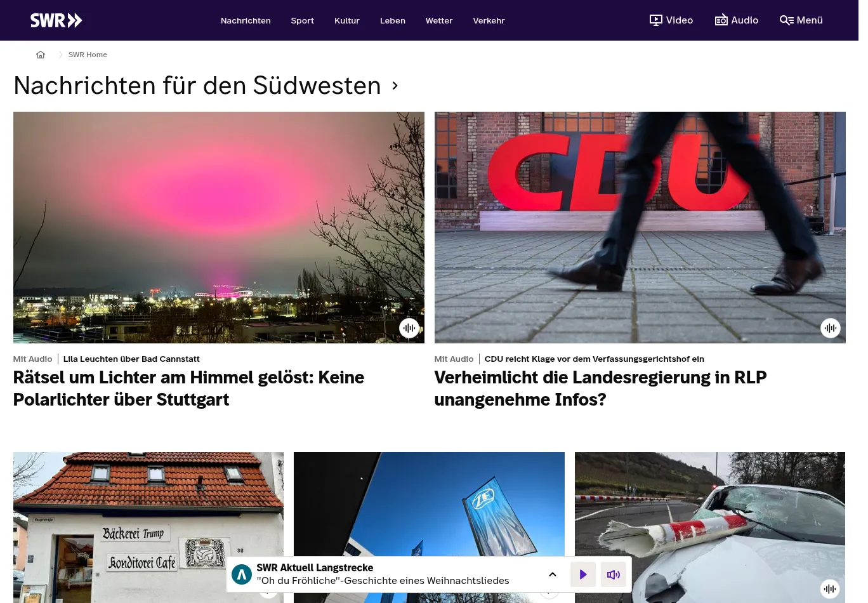
Task: Play audio on the Stuttgart lights image
Action: point(409,328)
